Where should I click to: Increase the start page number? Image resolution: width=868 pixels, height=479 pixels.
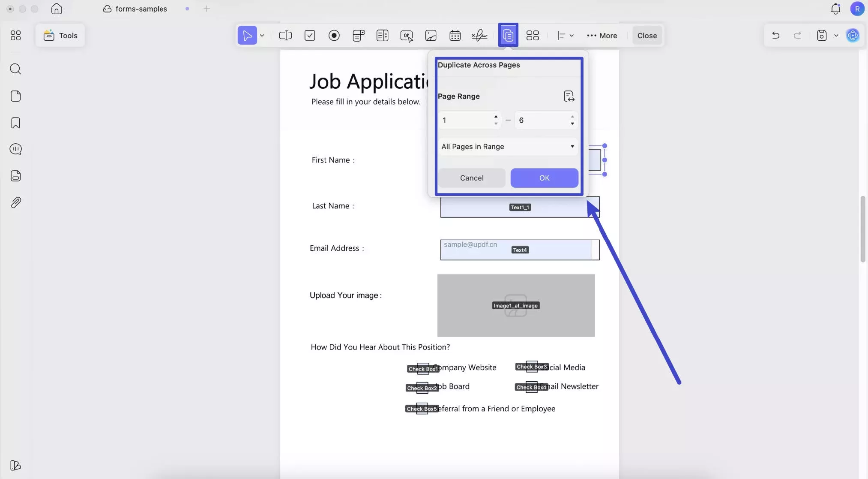click(x=496, y=117)
